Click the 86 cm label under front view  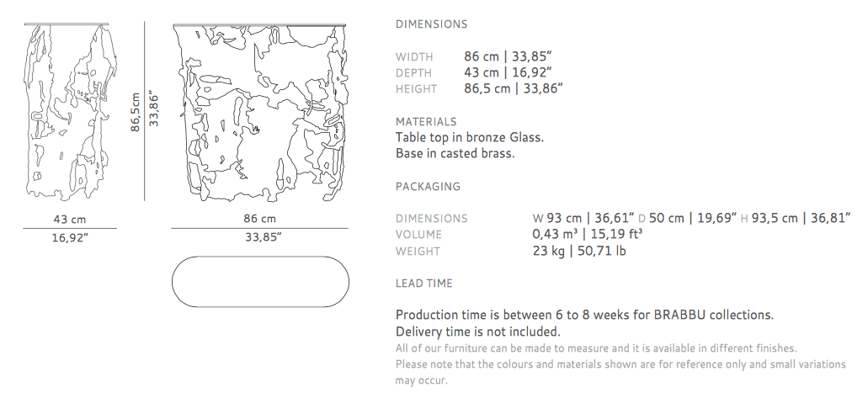click(259, 219)
